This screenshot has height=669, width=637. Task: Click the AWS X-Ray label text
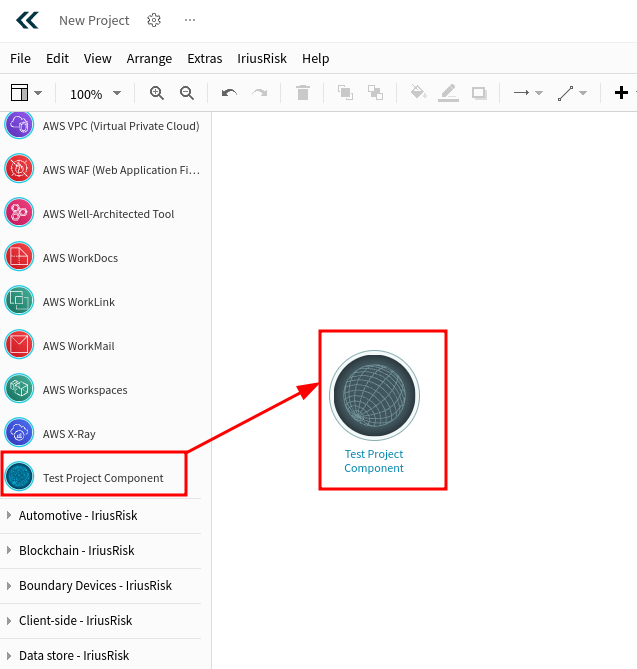pyautogui.click(x=69, y=434)
